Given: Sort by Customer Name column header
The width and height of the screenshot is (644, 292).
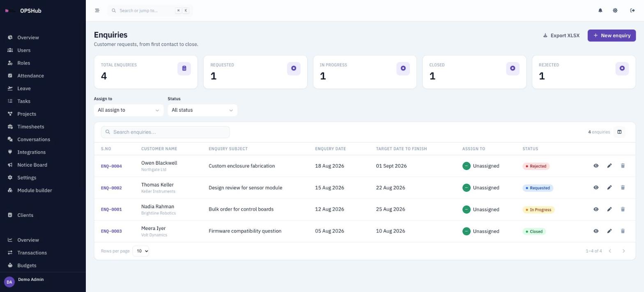Looking at the screenshot, I should point(159,149).
